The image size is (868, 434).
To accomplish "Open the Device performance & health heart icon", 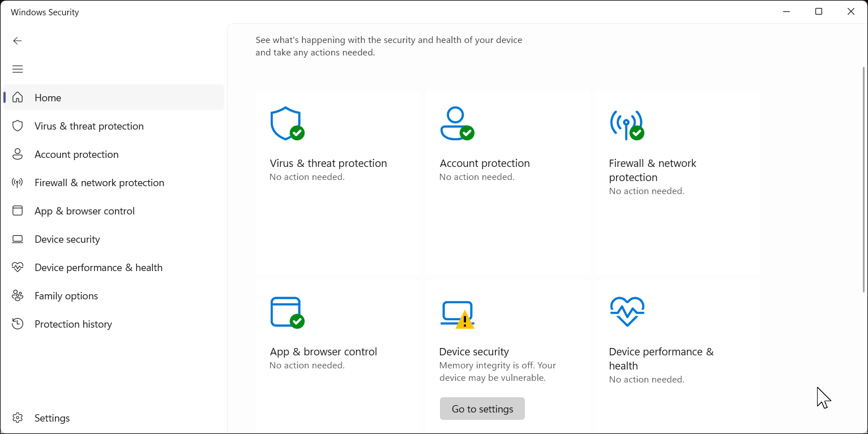I will [x=627, y=312].
